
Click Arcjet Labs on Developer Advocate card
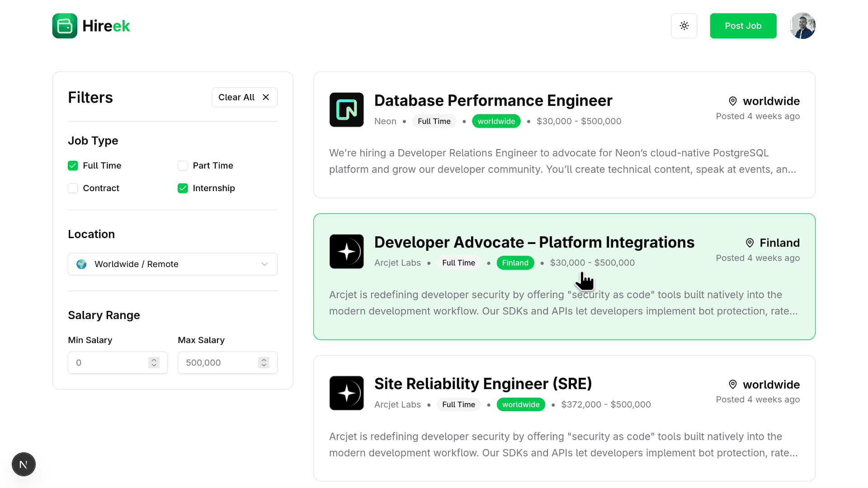pyautogui.click(x=397, y=263)
